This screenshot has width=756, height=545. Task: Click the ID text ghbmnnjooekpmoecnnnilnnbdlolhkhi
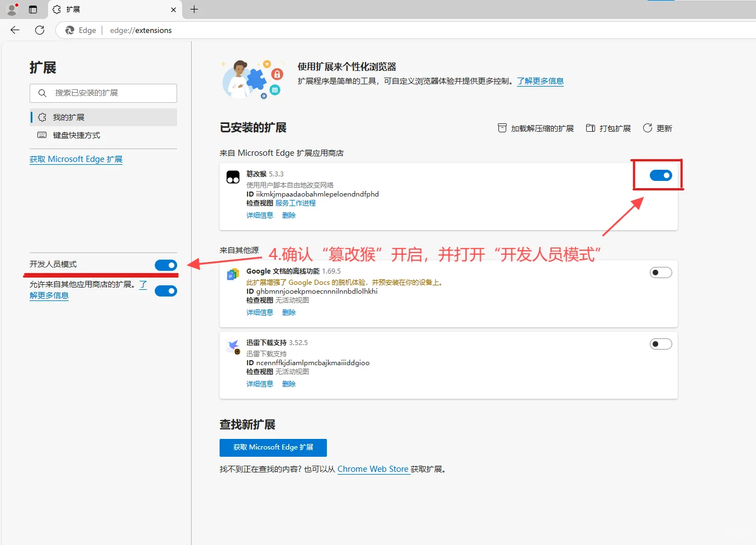point(317,291)
